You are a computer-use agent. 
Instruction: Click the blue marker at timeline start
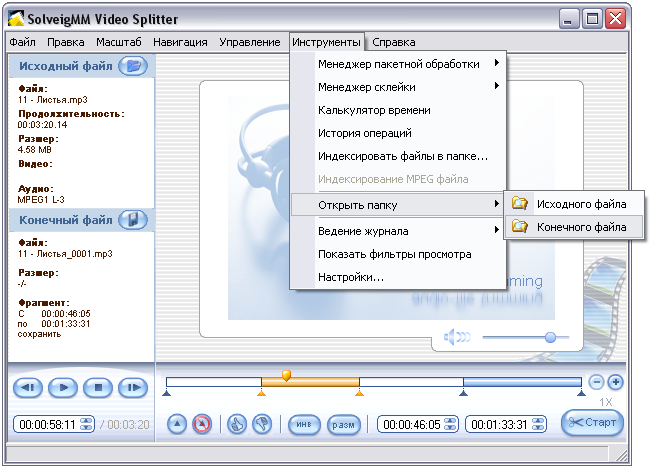(x=166, y=392)
